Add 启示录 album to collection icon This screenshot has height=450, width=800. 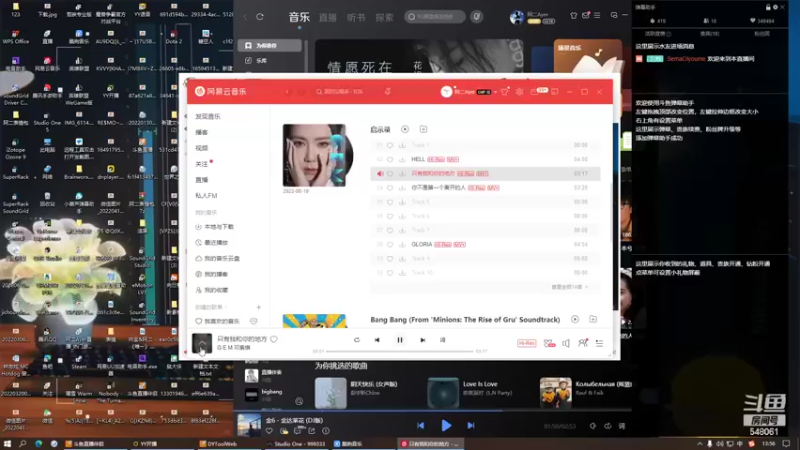423,129
